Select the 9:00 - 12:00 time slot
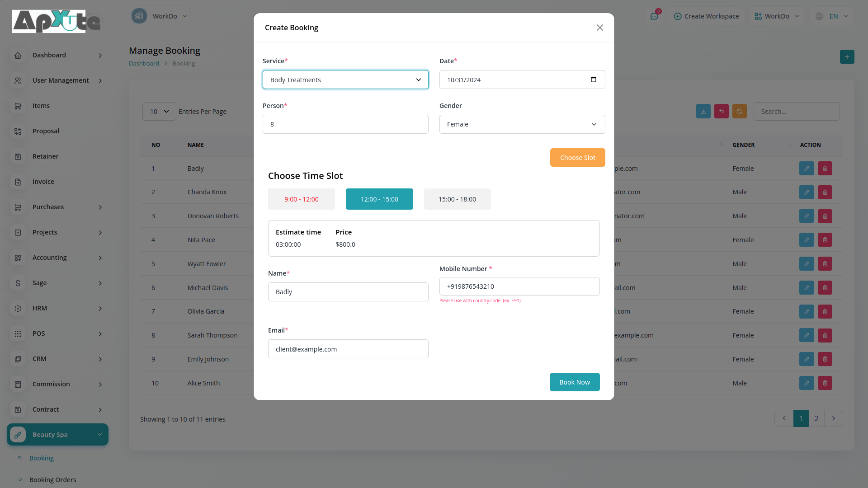The image size is (868, 488). pyautogui.click(x=301, y=199)
